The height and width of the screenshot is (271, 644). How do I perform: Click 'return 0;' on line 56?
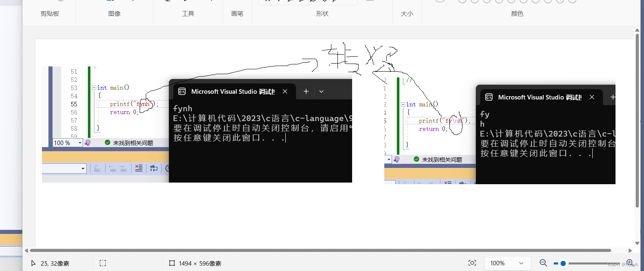124,112
